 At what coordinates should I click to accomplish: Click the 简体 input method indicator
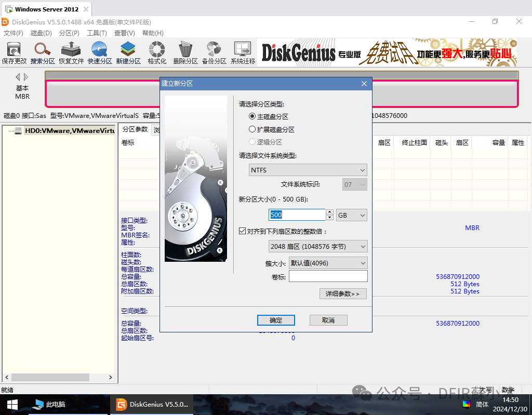coord(482,404)
